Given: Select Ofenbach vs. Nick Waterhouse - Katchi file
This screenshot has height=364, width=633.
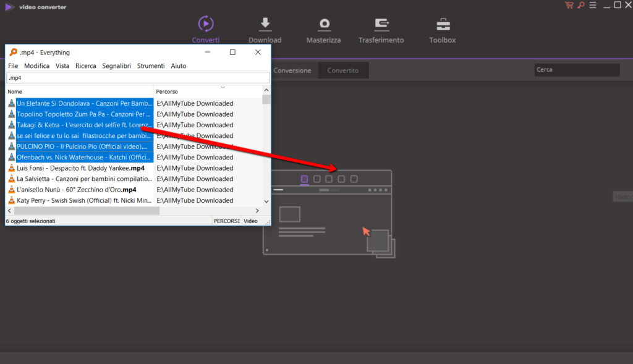Looking at the screenshot, I should point(83,158).
